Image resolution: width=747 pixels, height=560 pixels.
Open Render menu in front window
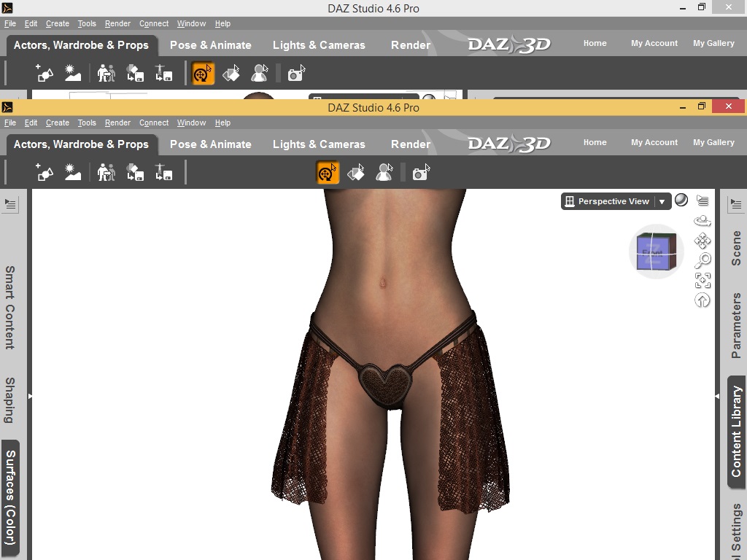coord(117,122)
